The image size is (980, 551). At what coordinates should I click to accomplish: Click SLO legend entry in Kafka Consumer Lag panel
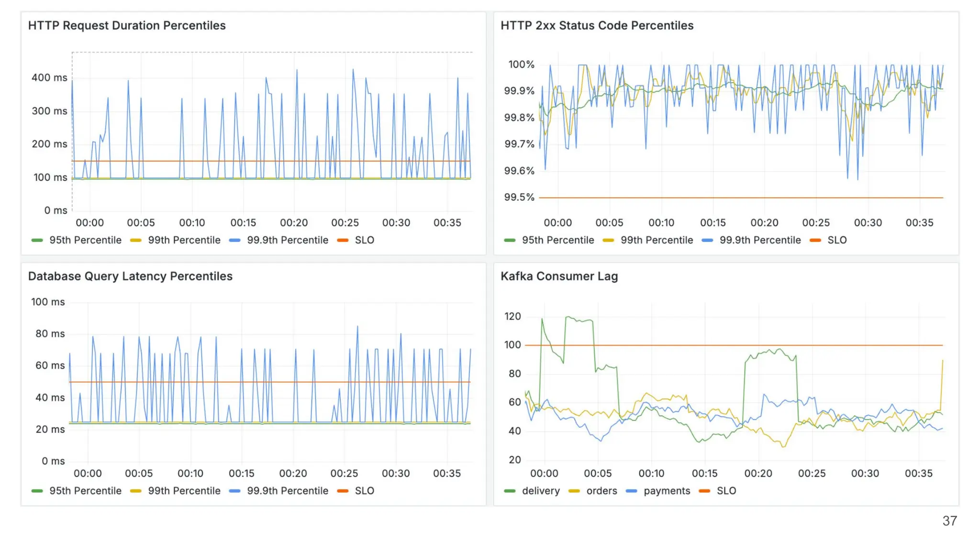tap(726, 491)
